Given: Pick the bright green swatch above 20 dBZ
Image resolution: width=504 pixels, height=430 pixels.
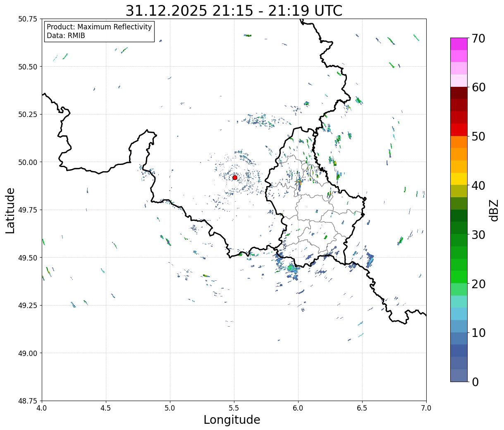Looking at the screenshot, I should pyautogui.click(x=459, y=277).
